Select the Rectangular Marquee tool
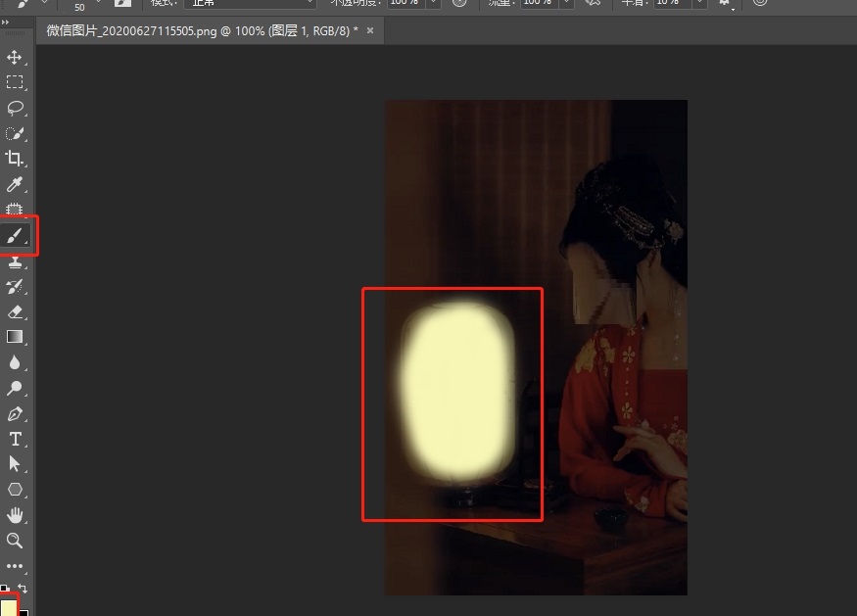The height and width of the screenshot is (616, 857). (x=15, y=82)
